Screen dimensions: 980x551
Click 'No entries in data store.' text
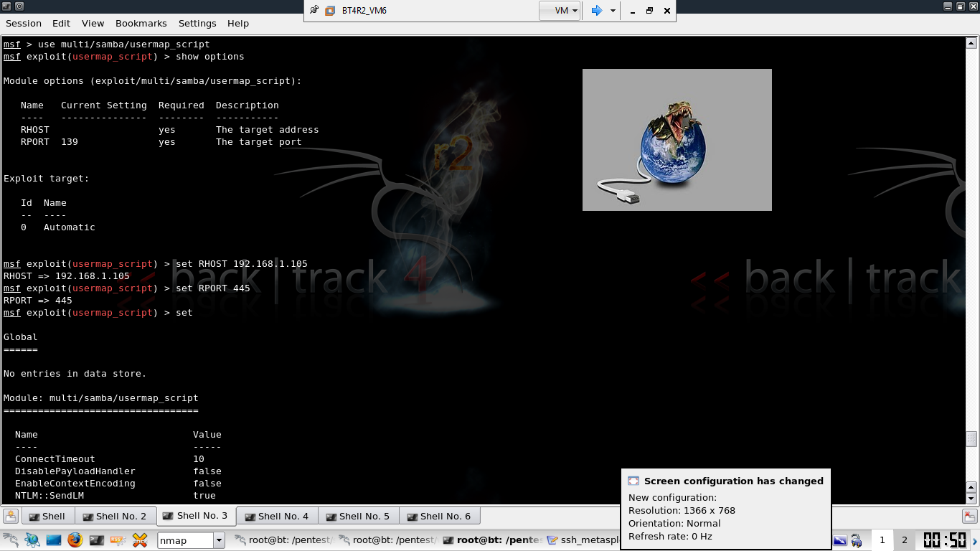coord(75,373)
